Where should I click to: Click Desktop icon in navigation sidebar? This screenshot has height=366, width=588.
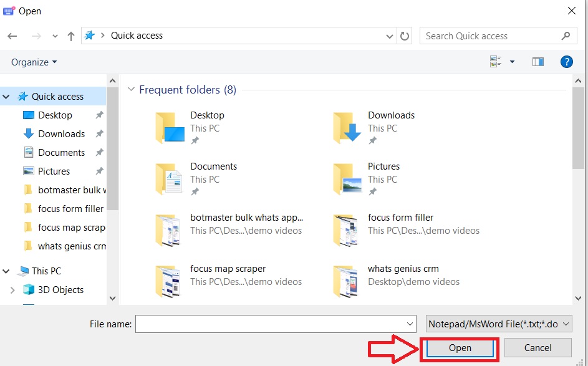click(x=29, y=115)
